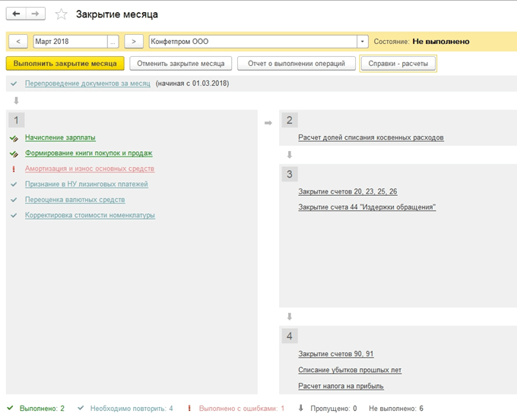Click the checkmark icon beside Перепроведение документов
Image resolution: width=517 pixels, height=420 pixels.
tap(14, 84)
